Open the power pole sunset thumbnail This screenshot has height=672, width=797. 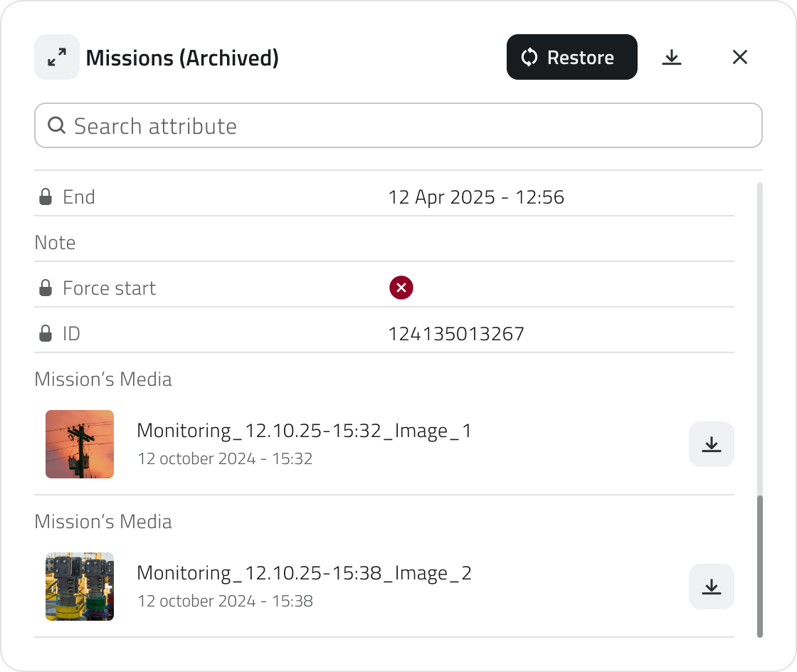click(x=80, y=444)
